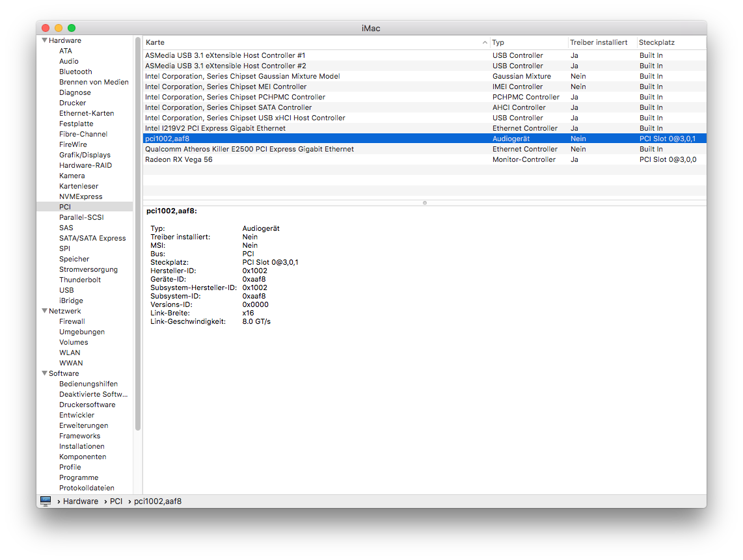This screenshot has height=560, width=743.
Task: Select Deaktivierte Software item
Action: (93, 395)
